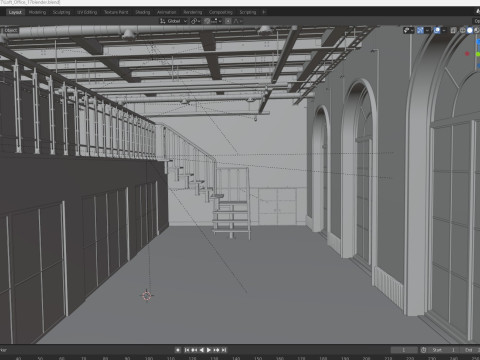The height and width of the screenshot is (360, 480).
Task: Open the Modeling workspace tab
Action: click(x=37, y=12)
